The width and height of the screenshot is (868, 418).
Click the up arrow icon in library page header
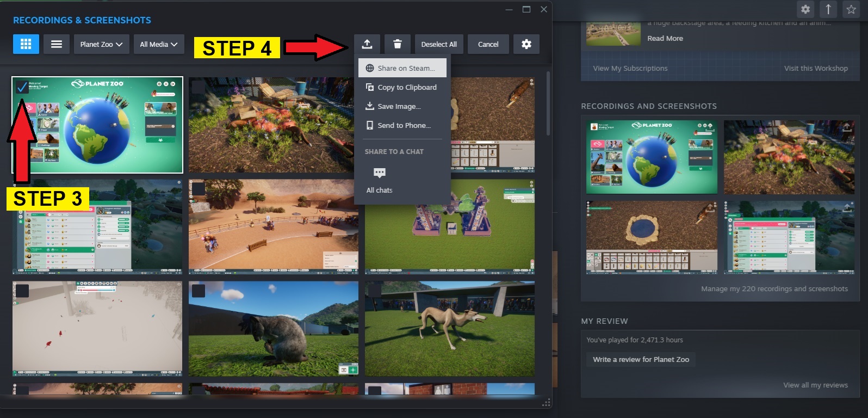click(828, 9)
